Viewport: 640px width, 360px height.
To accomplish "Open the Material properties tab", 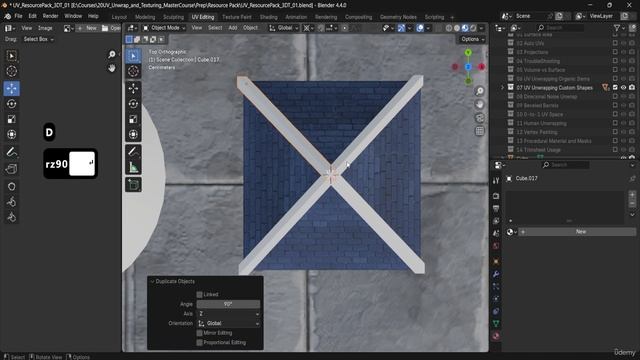I will click(496, 336).
